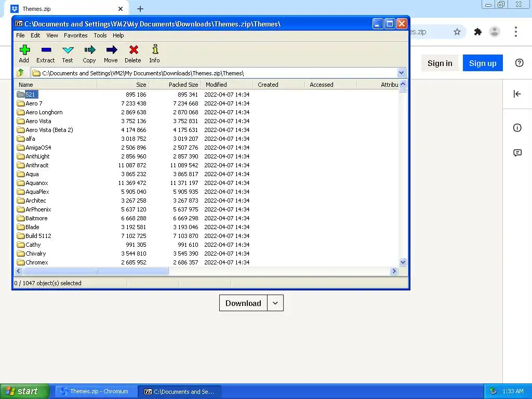Open the Dropbox file info icon
This screenshot has height=399, width=532.
tap(517, 128)
